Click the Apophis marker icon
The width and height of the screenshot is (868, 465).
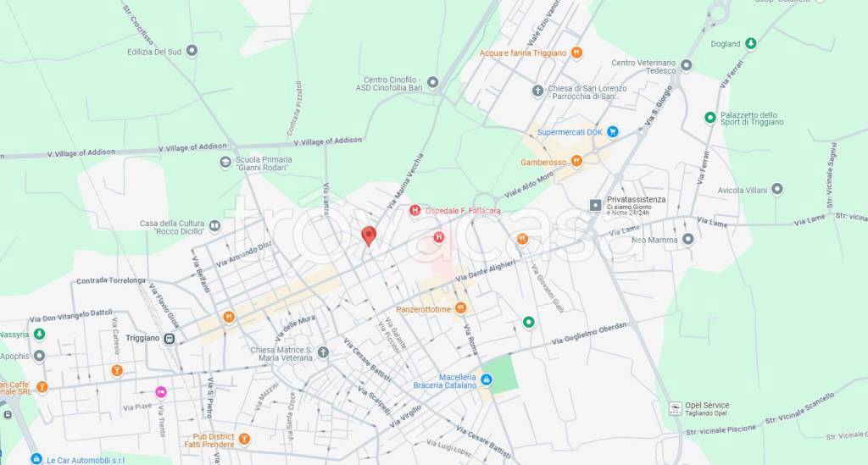(39, 356)
